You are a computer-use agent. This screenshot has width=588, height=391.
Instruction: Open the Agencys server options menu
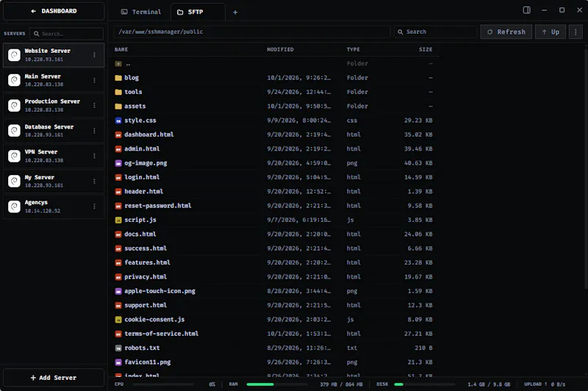coord(94,207)
